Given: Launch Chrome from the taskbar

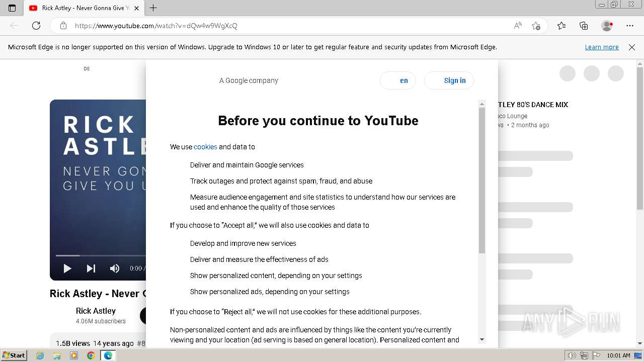Looking at the screenshot, I should coord(91,355).
